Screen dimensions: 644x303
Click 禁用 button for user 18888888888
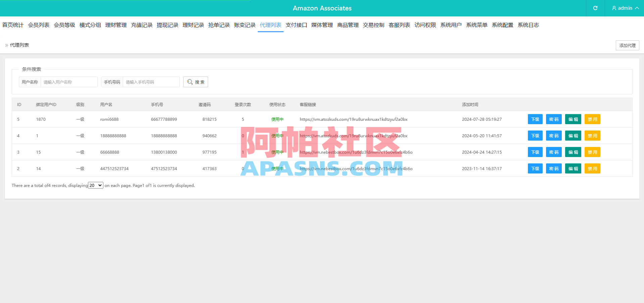tap(592, 136)
